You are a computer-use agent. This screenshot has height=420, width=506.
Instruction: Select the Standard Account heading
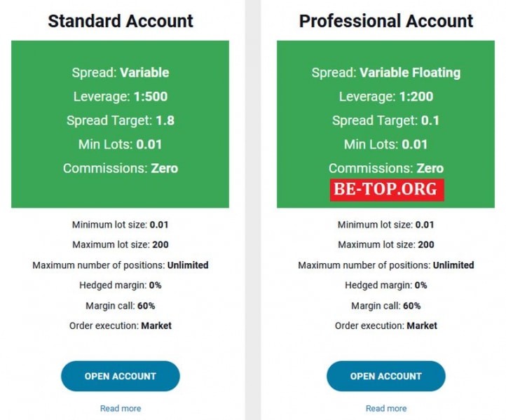pyautogui.click(x=121, y=21)
